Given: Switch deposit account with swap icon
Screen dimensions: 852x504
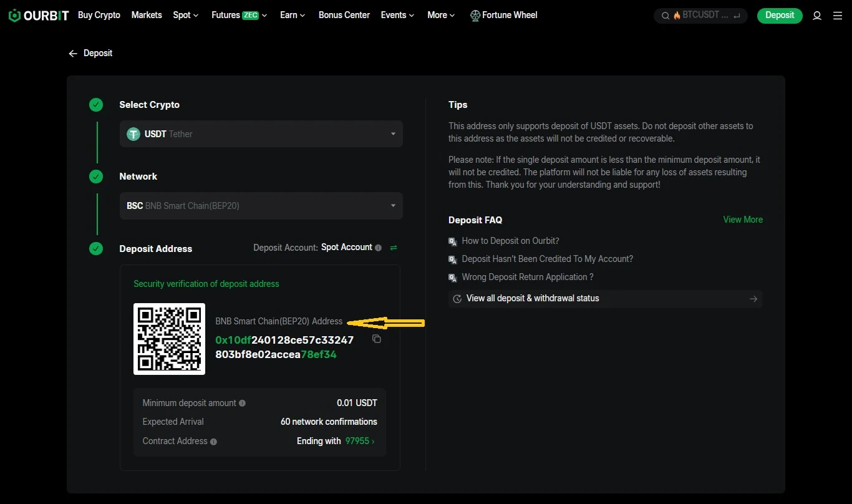Looking at the screenshot, I should pos(394,248).
